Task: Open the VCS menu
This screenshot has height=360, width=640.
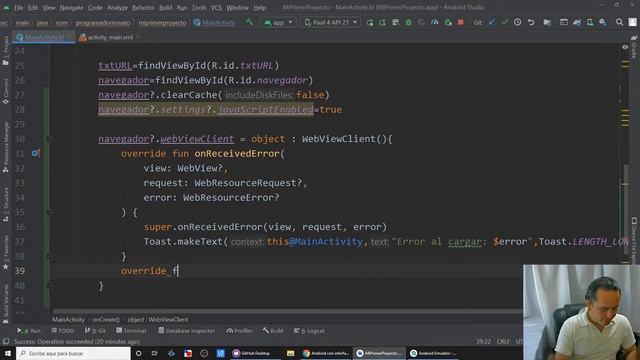Action: 216,7
